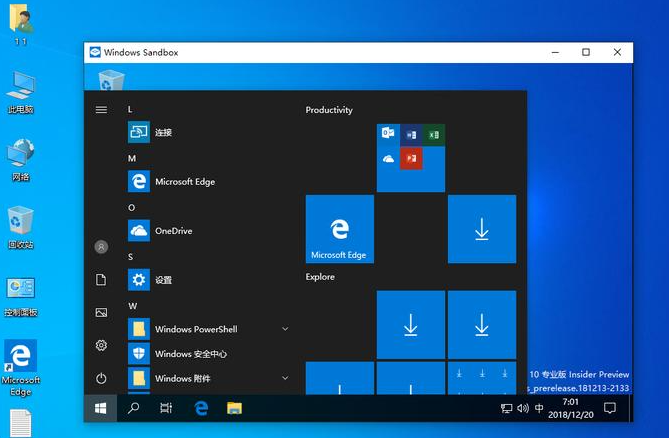Viewport: 669px width, 438px height.
Task: Open Task View on the Sandbox taskbar
Action: point(166,408)
